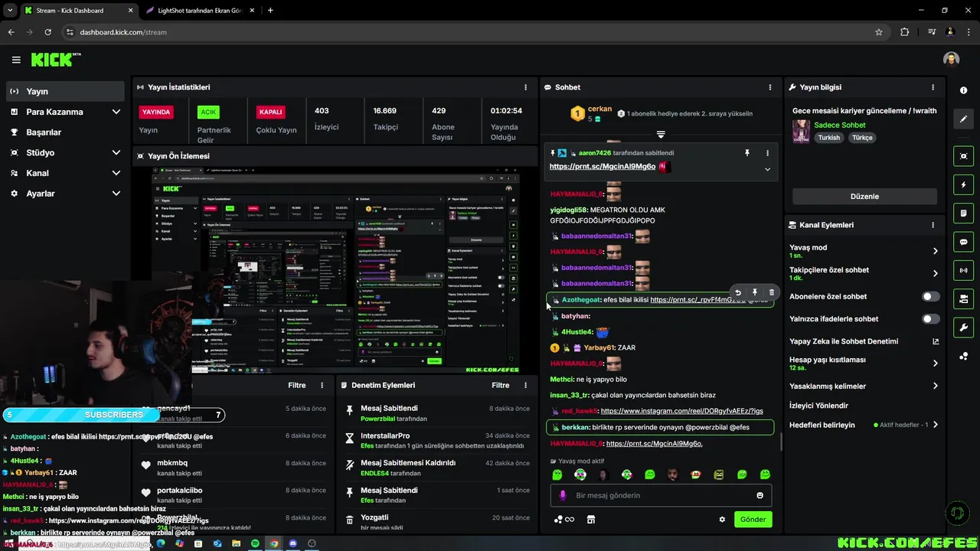This screenshot has width=980, height=551.
Task: Unpin the pinned chat message
Action: click(x=747, y=153)
